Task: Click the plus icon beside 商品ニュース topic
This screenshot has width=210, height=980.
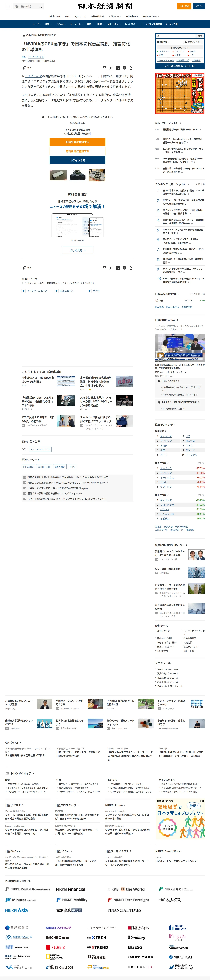Action: coord(56,291)
